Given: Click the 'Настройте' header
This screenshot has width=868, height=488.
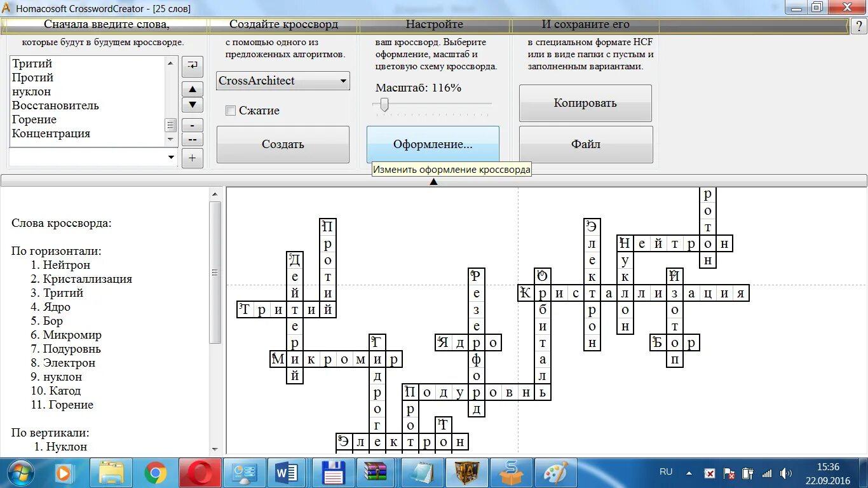Looking at the screenshot, I should 435,25.
